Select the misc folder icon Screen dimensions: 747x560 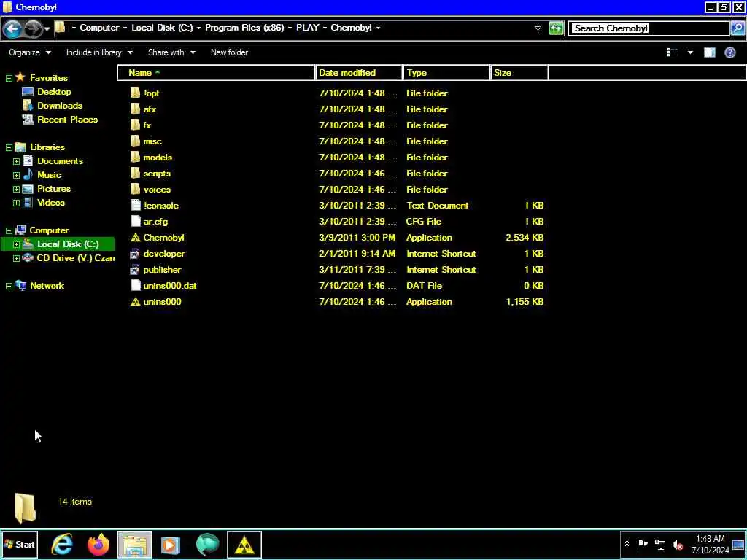click(135, 141)
